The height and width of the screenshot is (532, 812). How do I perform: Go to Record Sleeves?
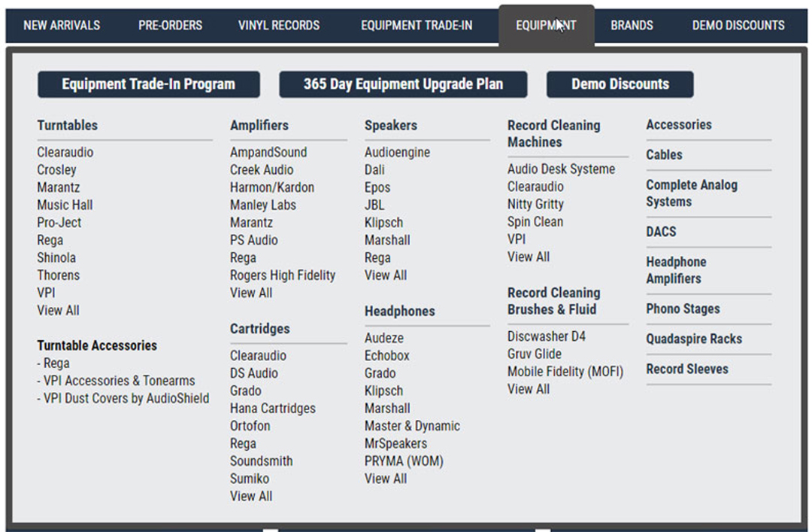[x=686, y=369]
